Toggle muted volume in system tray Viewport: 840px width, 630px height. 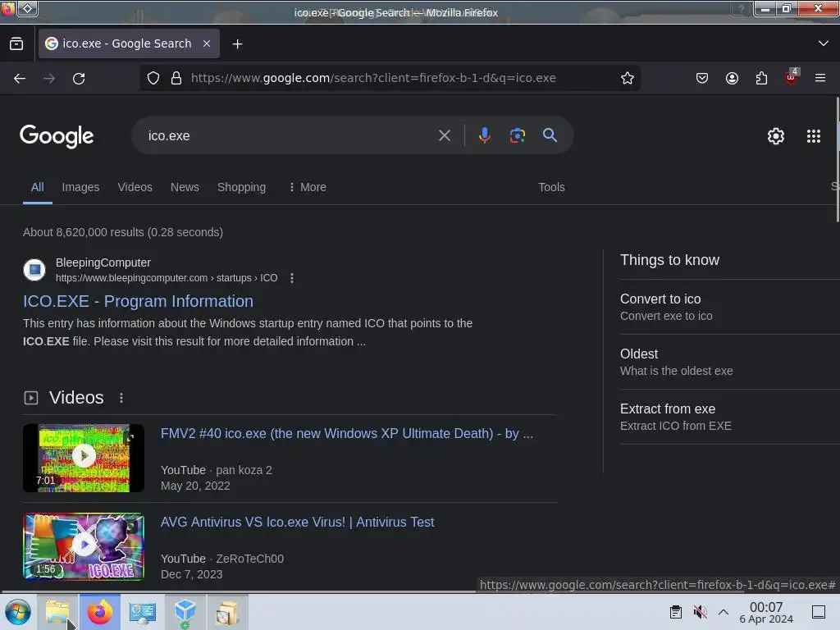click(x=700, y=612)
